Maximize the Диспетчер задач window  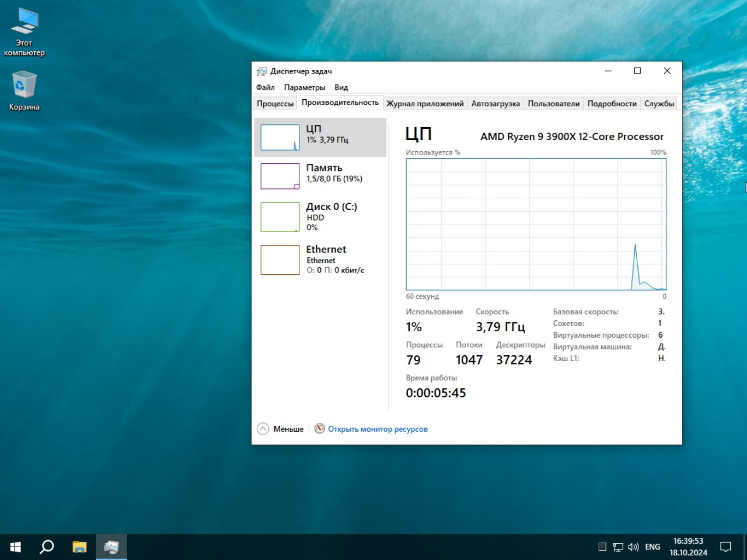637,71
